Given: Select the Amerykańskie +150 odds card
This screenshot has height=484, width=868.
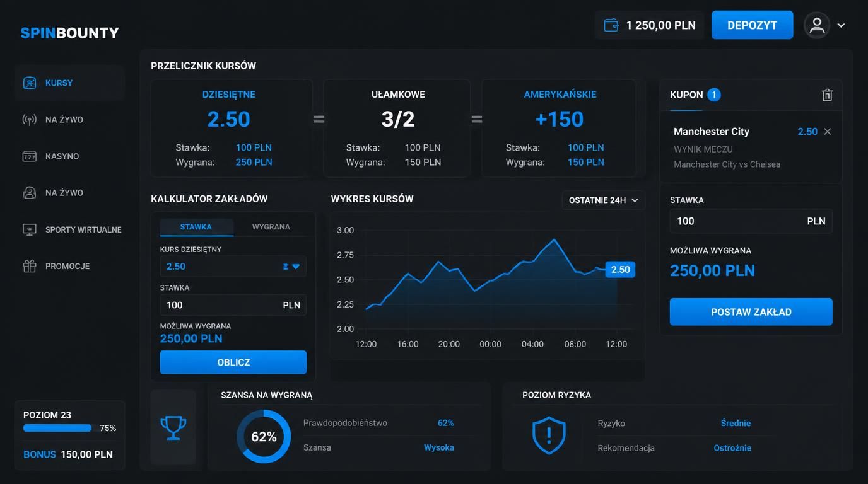Looking at the screenshot, I should pyautogui.click(x=559, y=128).
